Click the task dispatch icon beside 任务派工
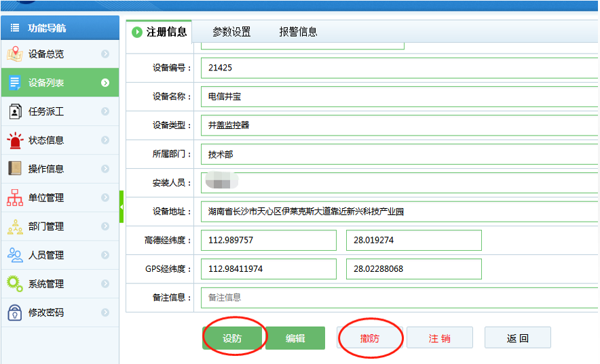The width and height of the screenshot is (600, 364). pos(14,112)
